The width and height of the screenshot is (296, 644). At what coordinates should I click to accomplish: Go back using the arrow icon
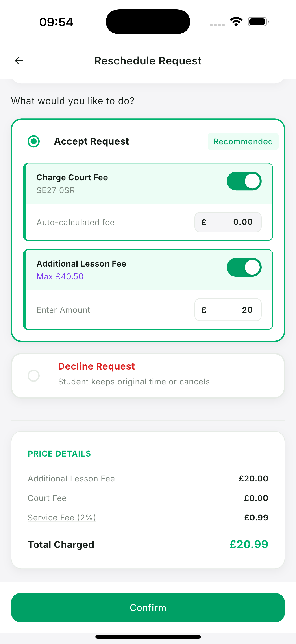point(19,60)
